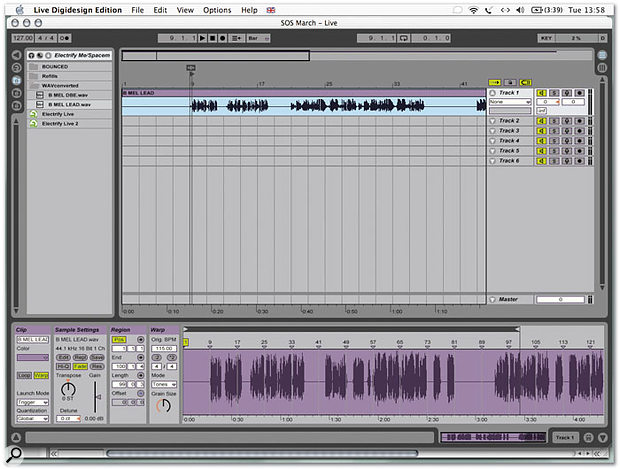Select the B MEL DBE.wav file icon
The width and height of the screenshot is (620, 469).
pos(40,95)
